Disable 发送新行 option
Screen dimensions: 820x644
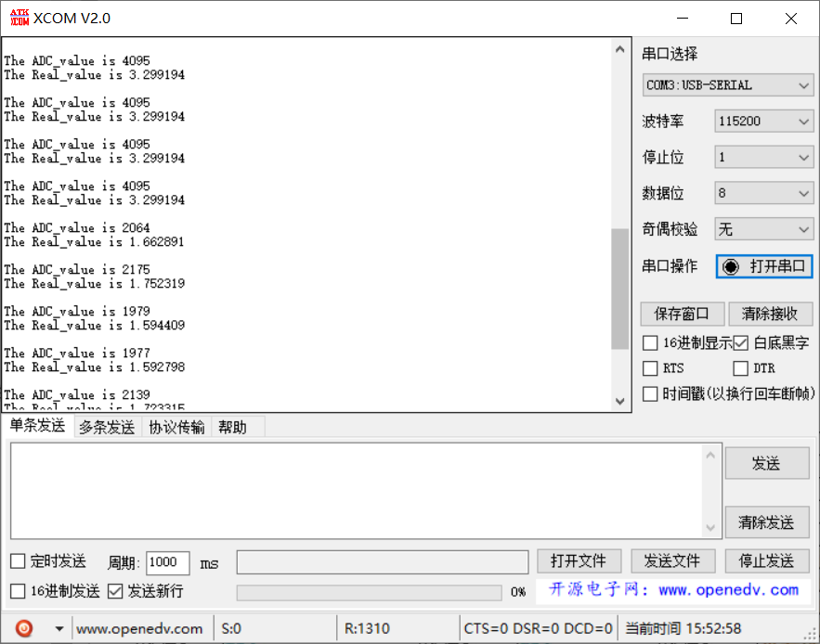click(x=115, y=592)
